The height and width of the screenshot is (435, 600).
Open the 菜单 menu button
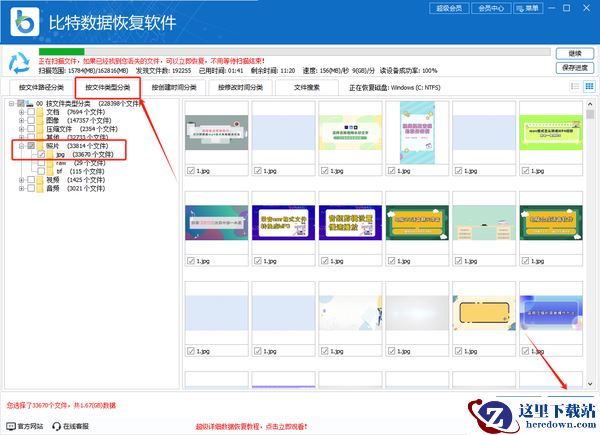click(528, 8)
